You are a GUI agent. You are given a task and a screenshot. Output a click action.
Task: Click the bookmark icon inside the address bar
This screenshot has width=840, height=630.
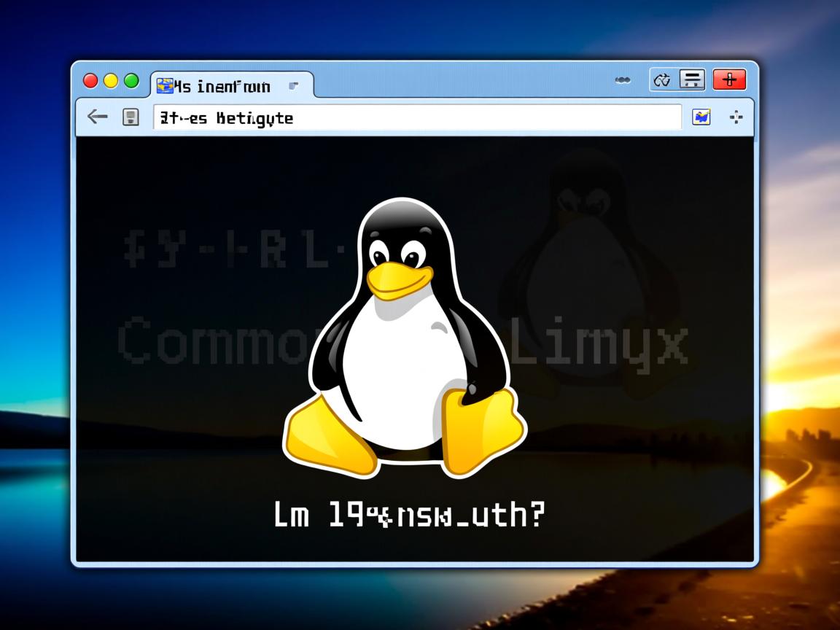[701, 117]
